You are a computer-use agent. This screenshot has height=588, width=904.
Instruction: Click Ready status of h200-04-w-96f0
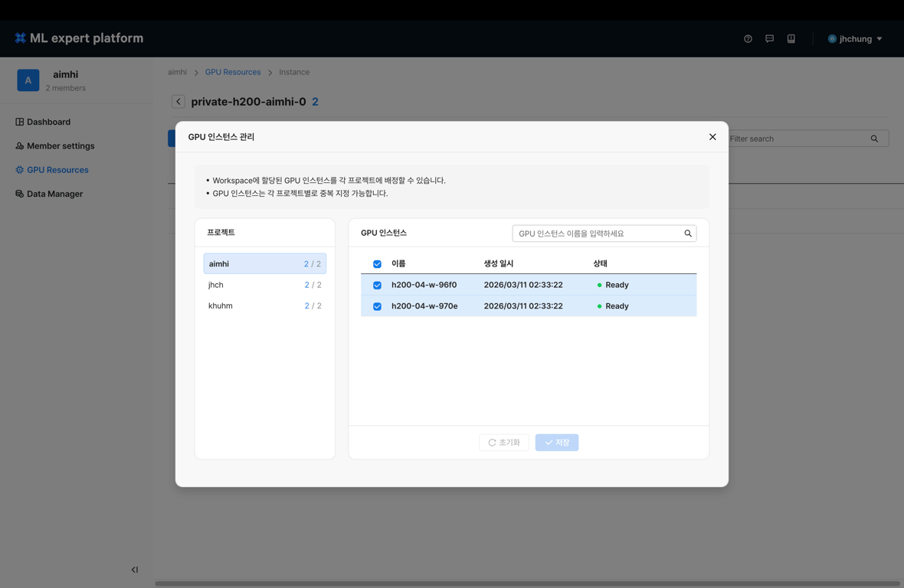[x=613, y=285]
